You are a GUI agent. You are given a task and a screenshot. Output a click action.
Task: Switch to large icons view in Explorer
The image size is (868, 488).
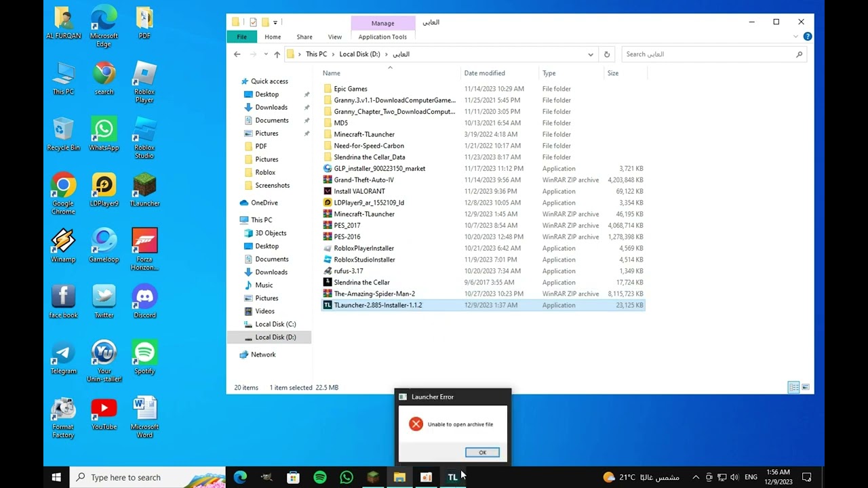pos(806,387)
